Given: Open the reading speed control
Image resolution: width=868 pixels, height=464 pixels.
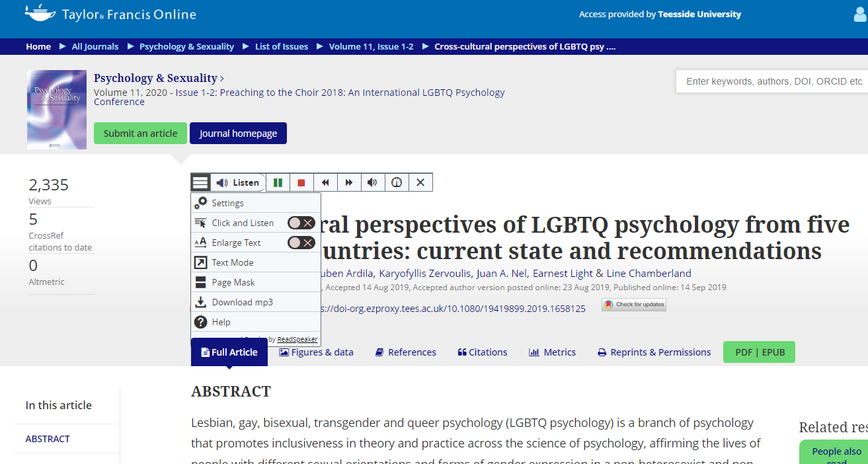Looking at the screenshot, I should (x=397, y=182).
